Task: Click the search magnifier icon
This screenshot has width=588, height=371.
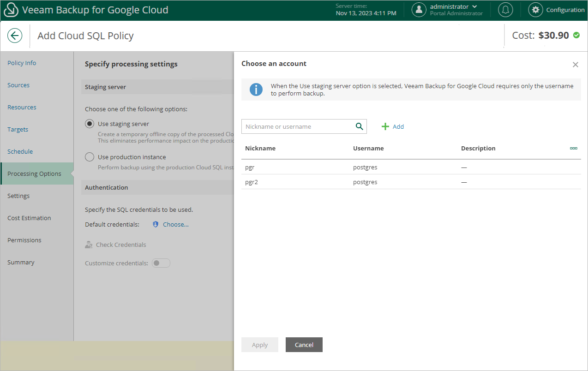Action: coord(359,126)
